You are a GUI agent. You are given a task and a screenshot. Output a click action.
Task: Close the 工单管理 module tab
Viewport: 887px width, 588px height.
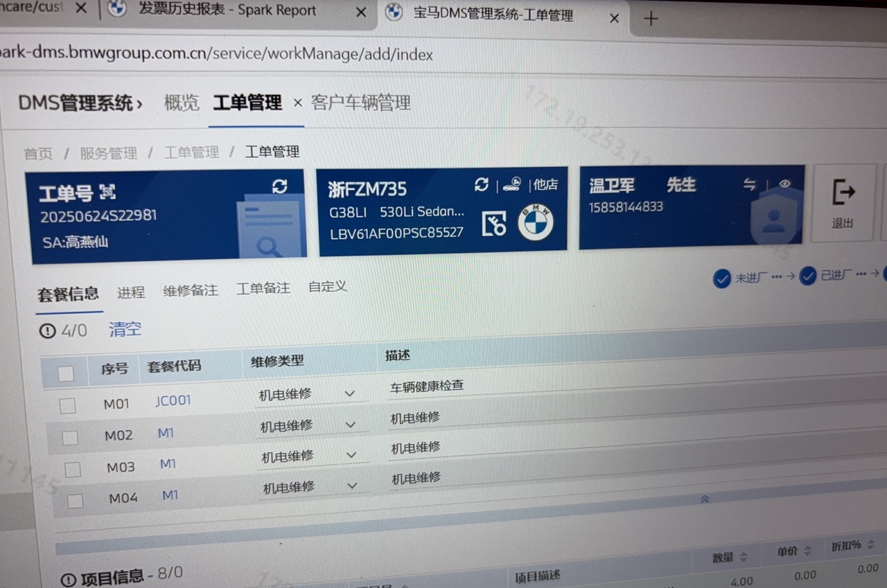pyautogui.click(x=297, y=103)
